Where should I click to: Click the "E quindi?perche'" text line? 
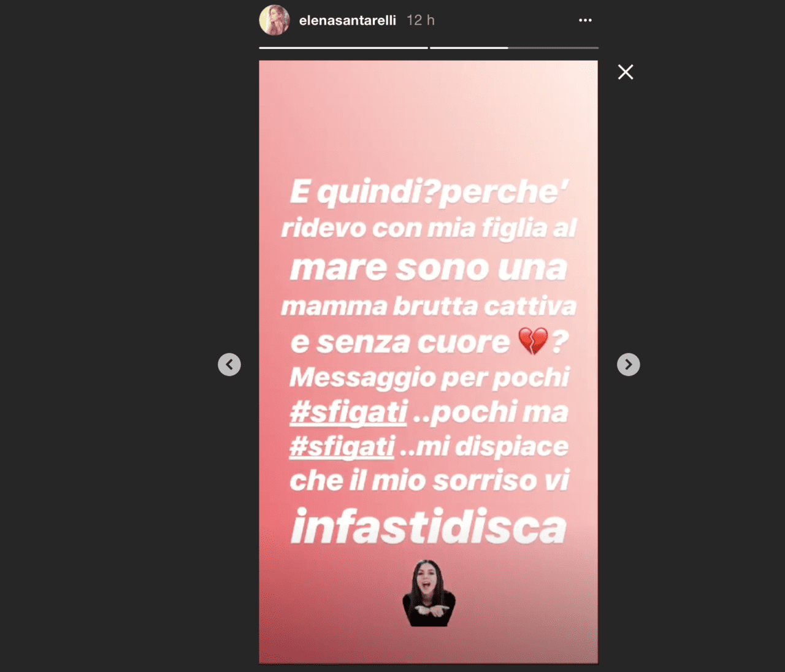pos(429,192)
